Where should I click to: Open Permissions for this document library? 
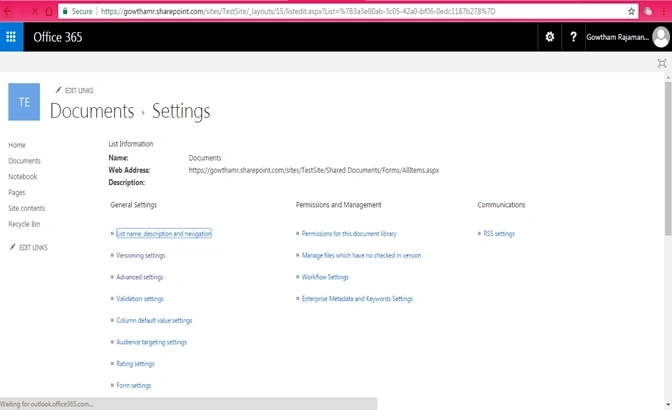point(349,233)
